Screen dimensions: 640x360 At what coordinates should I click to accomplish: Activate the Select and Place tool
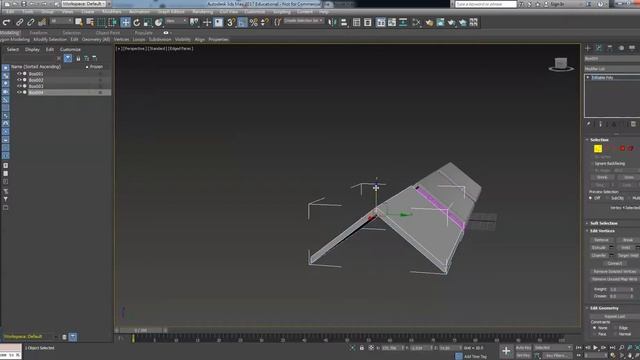158,22
